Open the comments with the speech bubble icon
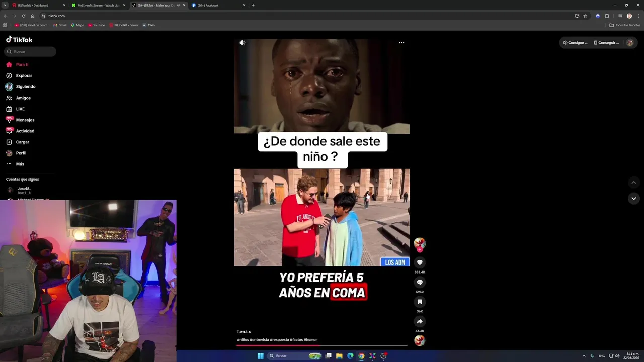 tap(420, 282)
